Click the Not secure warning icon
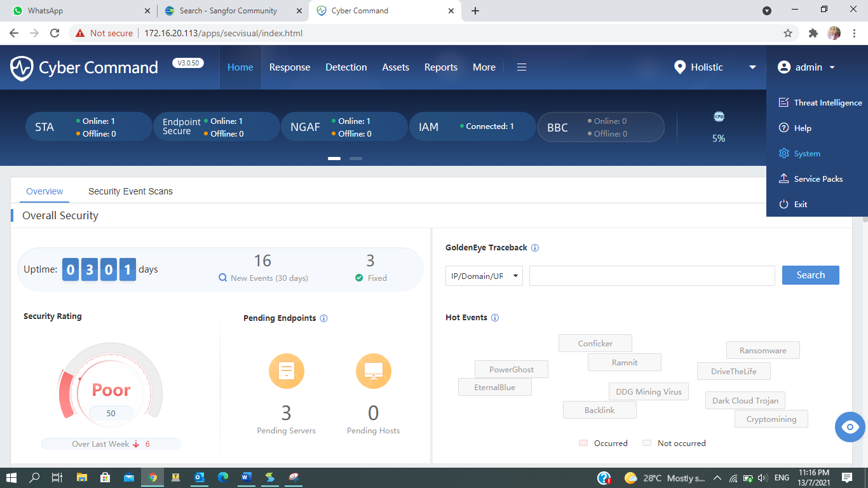868x488 pixels. point(80,33)
